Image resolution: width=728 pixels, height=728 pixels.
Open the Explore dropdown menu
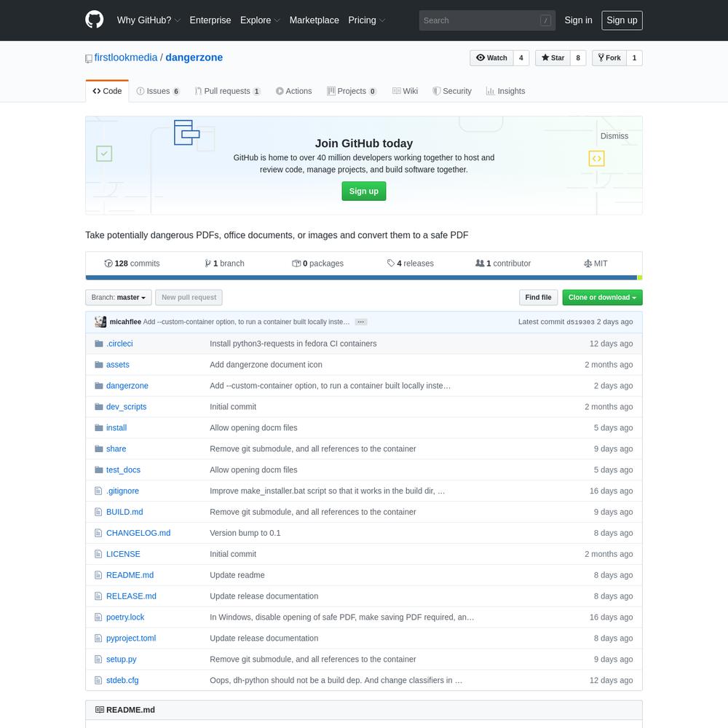pyautogui.click(x=260, y=20)
